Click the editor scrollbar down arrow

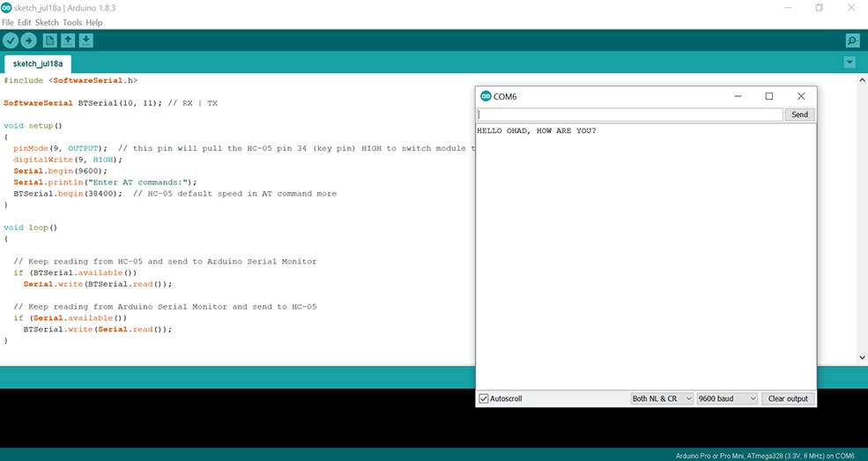[x=863, y=358]
